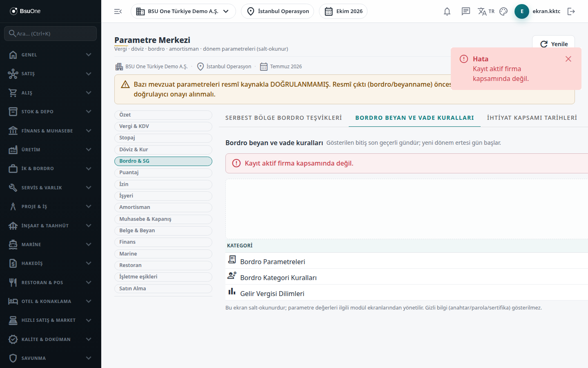Click the Gelir Vergisi Dilimleri chart icon

click(x=232, y=291)
